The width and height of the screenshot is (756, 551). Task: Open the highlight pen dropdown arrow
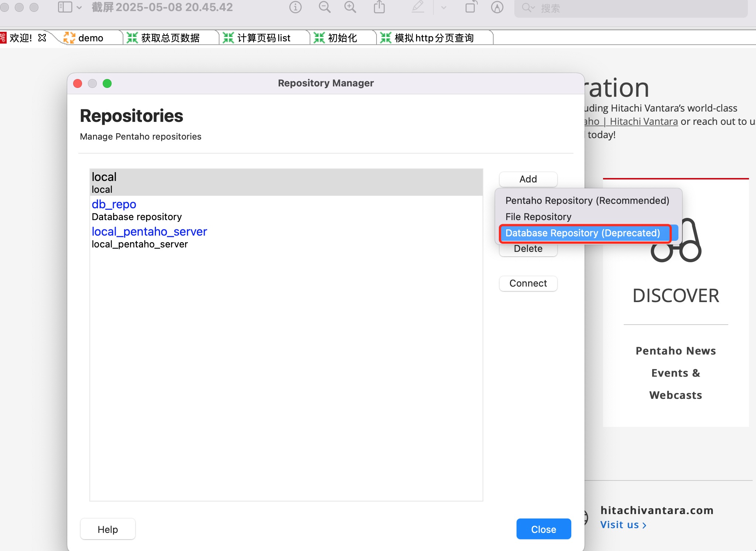click(444, 7)
